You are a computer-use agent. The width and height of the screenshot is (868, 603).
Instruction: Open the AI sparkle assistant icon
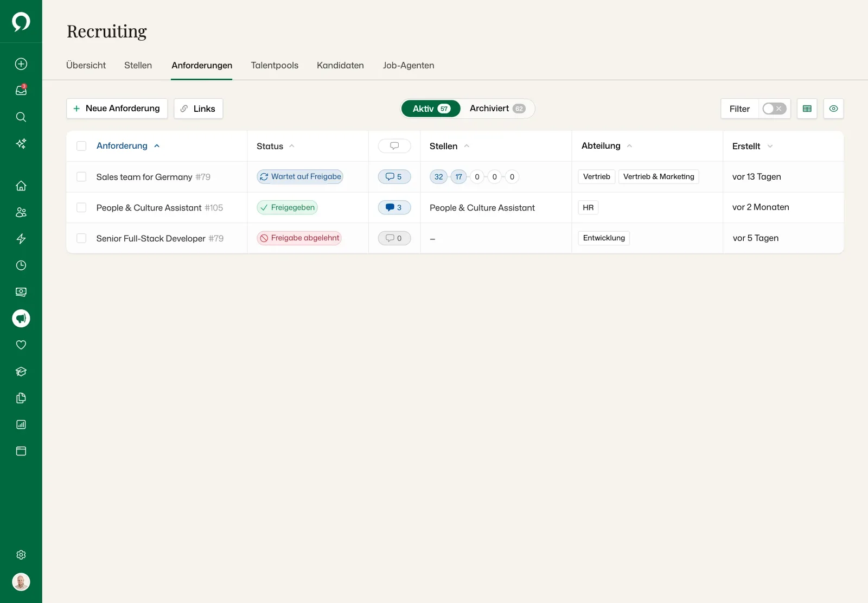tap(21, 143)
